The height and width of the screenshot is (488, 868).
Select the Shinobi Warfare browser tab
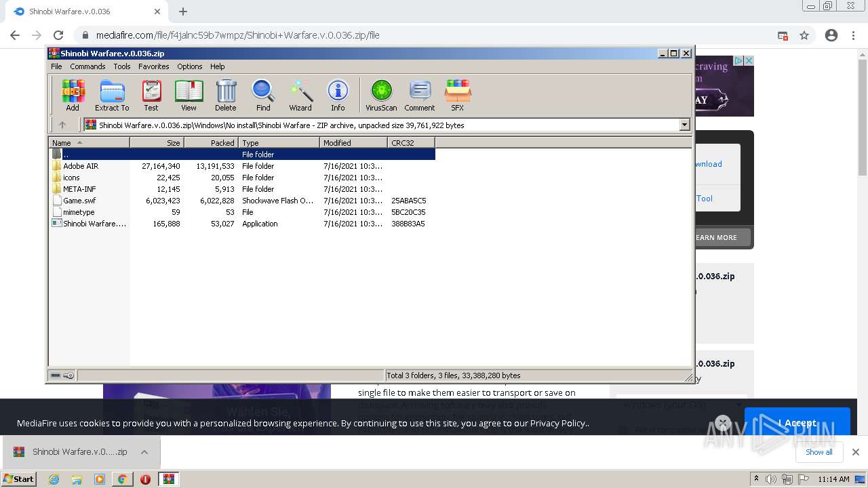click(85, 12)
